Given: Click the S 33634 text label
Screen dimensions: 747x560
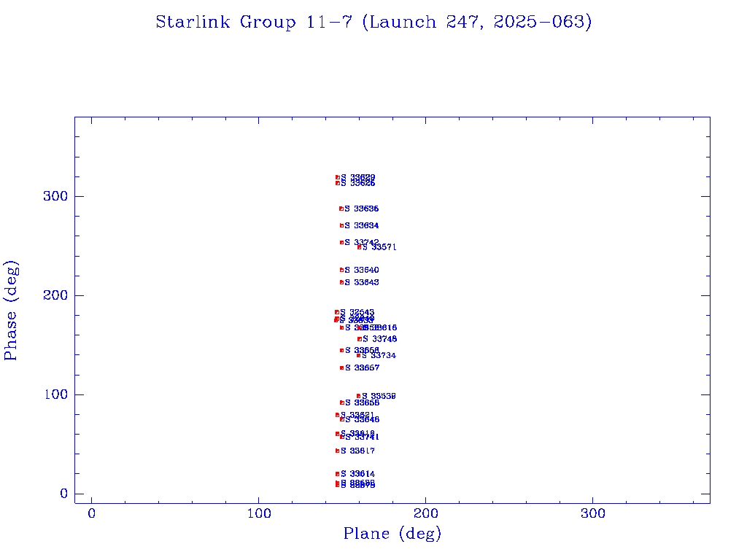Looking at the screenshot, I should tap(362, 225).
